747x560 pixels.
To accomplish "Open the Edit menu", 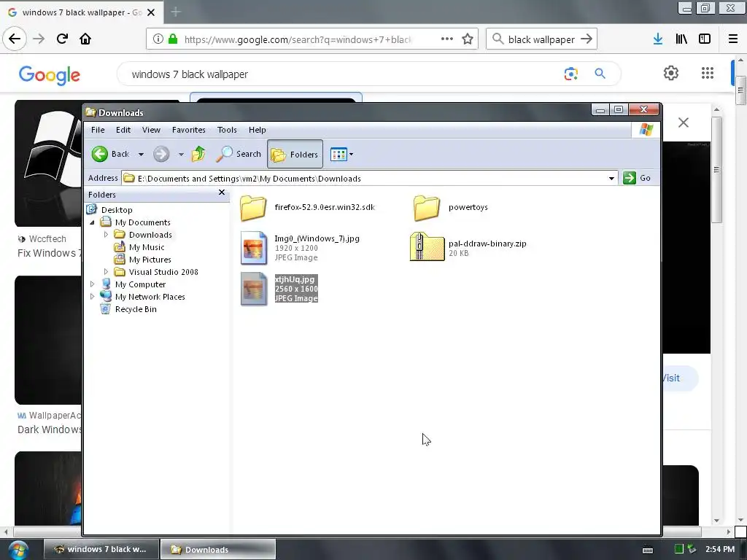I will [x=123, y=130].
